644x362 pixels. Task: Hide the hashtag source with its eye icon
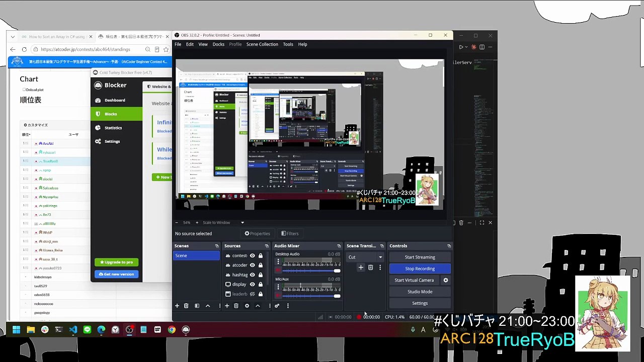253,275
